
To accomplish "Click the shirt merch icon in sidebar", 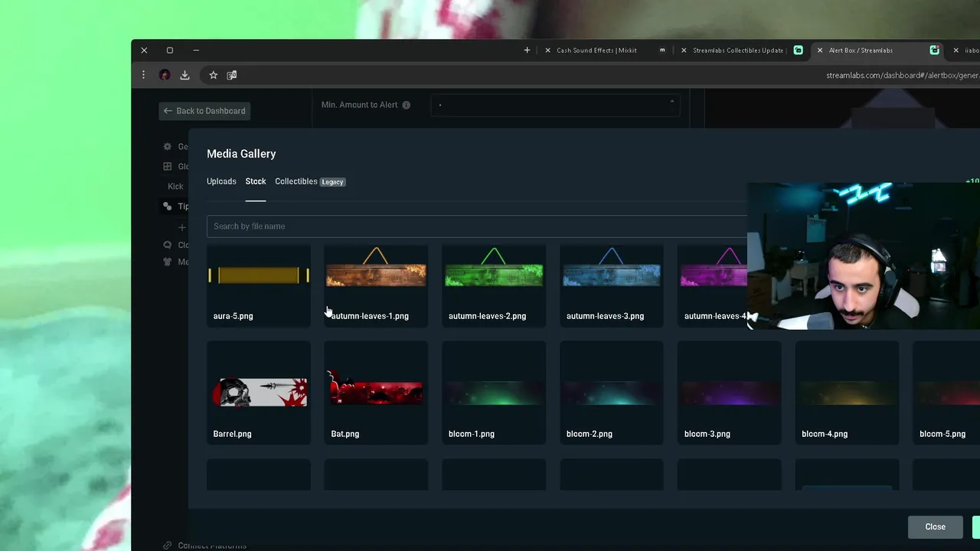I will 168,262.
